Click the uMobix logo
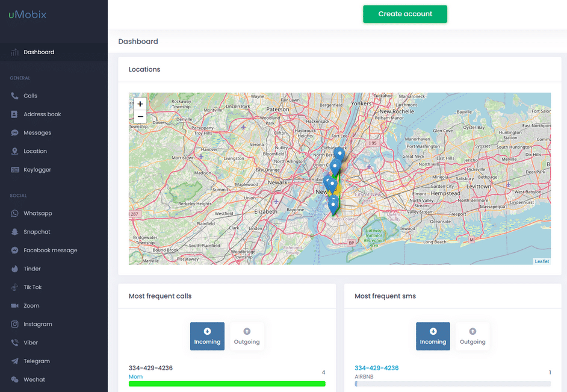The width and height of the screenshot is (567, 392). click(28, 14)
